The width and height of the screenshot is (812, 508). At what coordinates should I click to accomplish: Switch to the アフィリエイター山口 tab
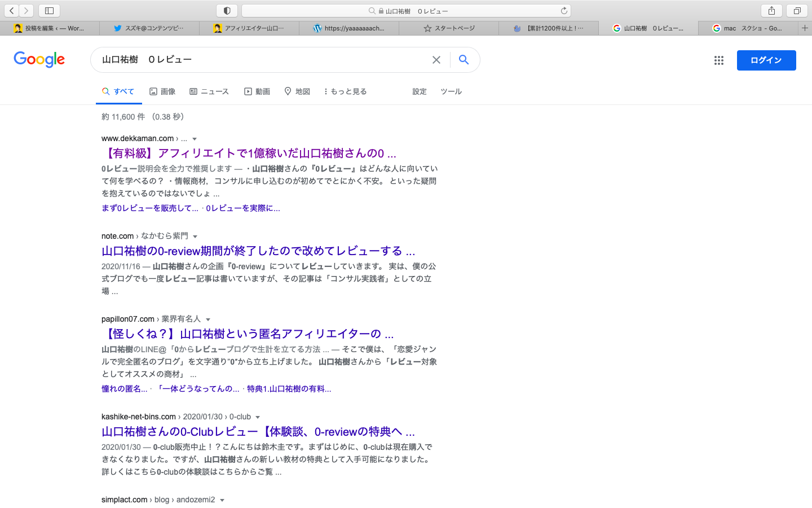[x=249, y=28]
